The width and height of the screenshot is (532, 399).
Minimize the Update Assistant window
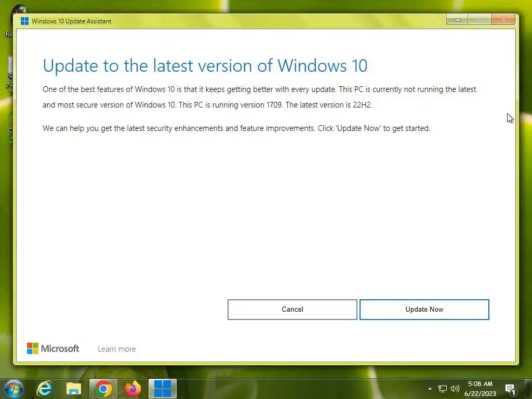click(457, 20)
